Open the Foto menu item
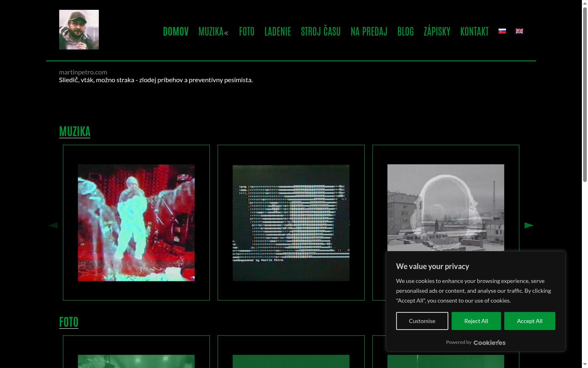Viewport: 588px width, 368px height. pyautogui.click(x=247, y=31)
